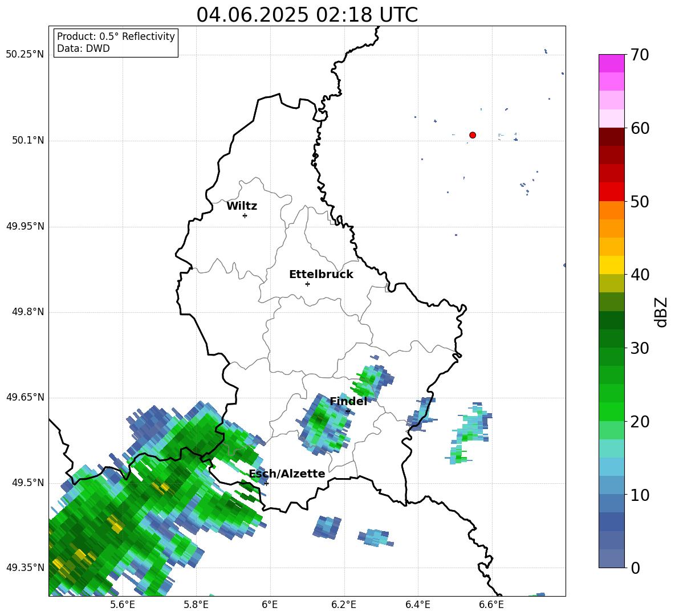Click the 49.5°N latitude tick label
Screen dimensions: 675x616
(28, 483)
